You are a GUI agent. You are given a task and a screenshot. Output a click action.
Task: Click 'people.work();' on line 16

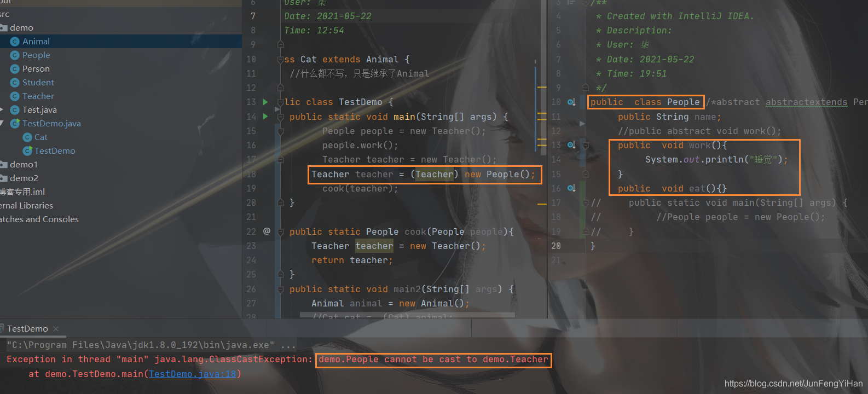[360, 146]
